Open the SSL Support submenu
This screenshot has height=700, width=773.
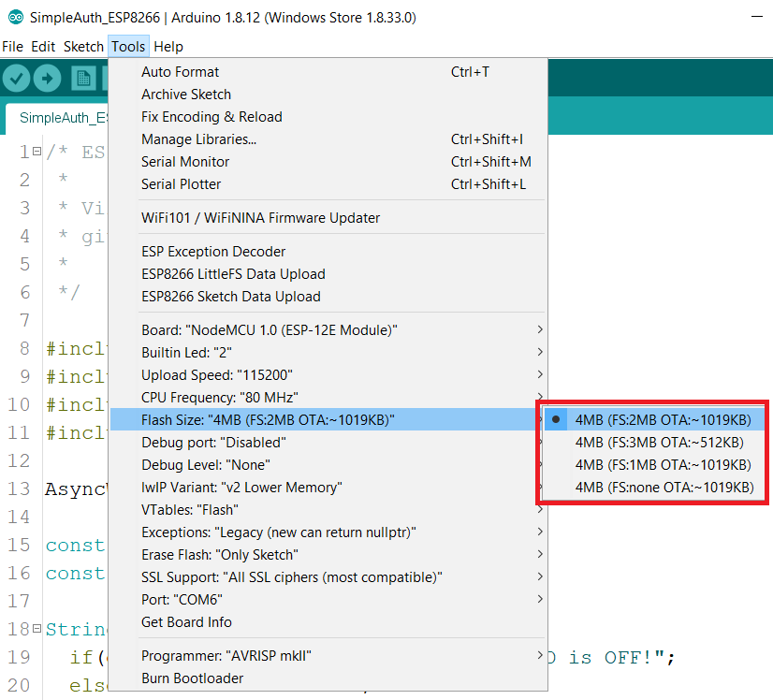click(328, 577)
